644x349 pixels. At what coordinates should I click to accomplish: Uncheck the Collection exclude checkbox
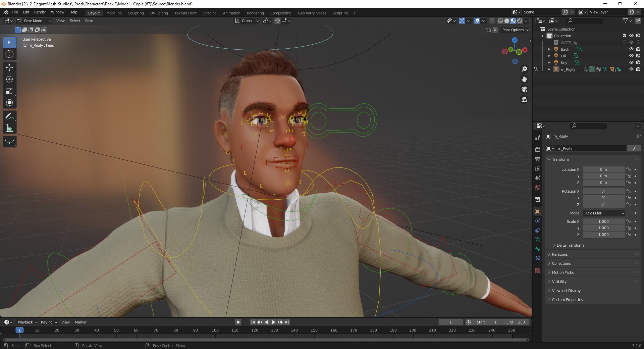[x=625, y=36]
